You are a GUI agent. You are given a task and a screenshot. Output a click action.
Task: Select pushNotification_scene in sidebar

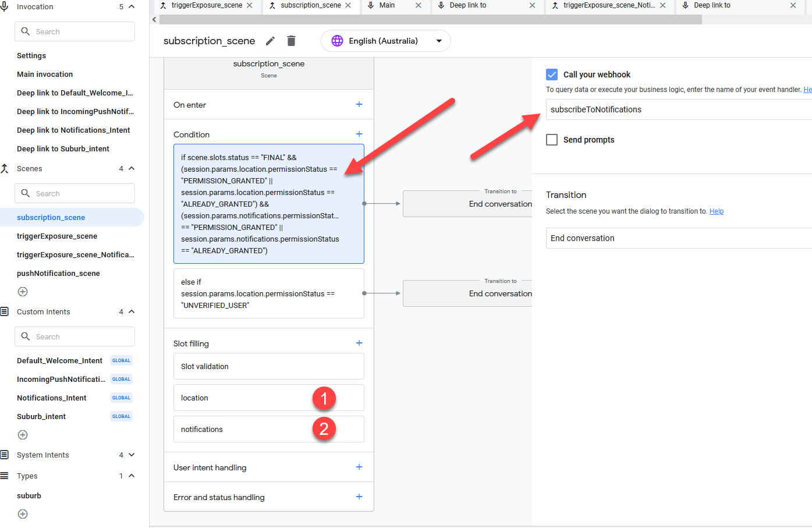pyautogui.click(x=58, y=273)
